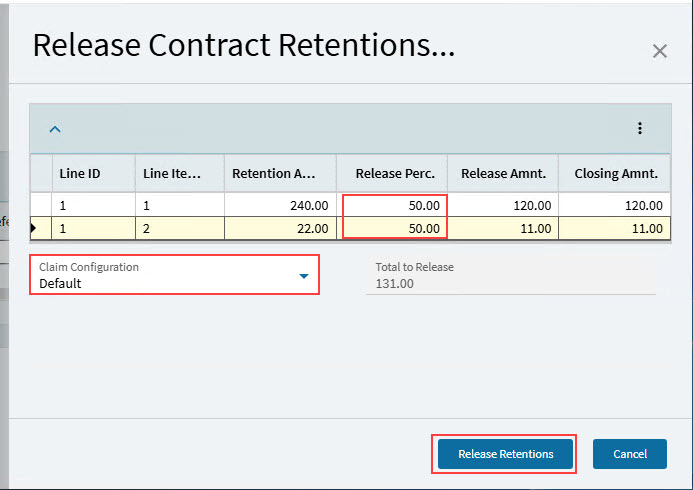Screen dimensions: 693x490
Task: Click Line ID cell in 22.00 row
Action: [x=94, y=228]
